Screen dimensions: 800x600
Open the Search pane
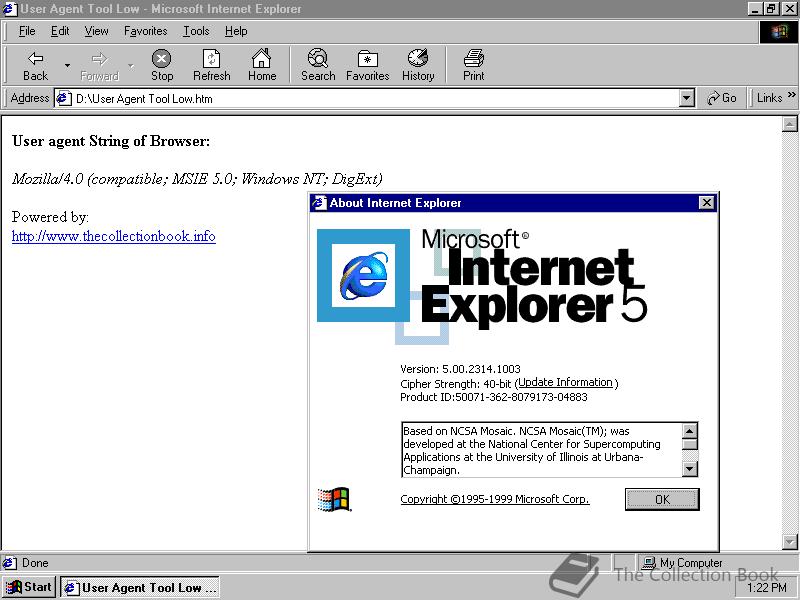[318, 65]
